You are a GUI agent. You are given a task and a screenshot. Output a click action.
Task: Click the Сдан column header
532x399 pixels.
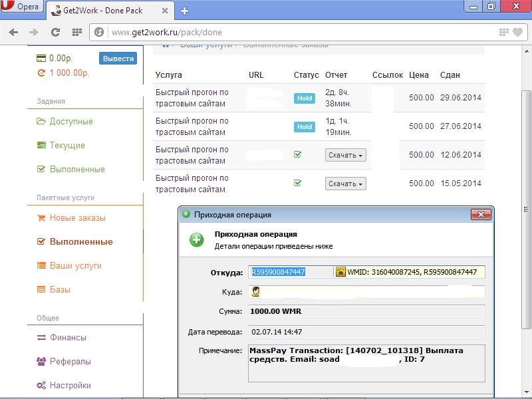point(450,75)
